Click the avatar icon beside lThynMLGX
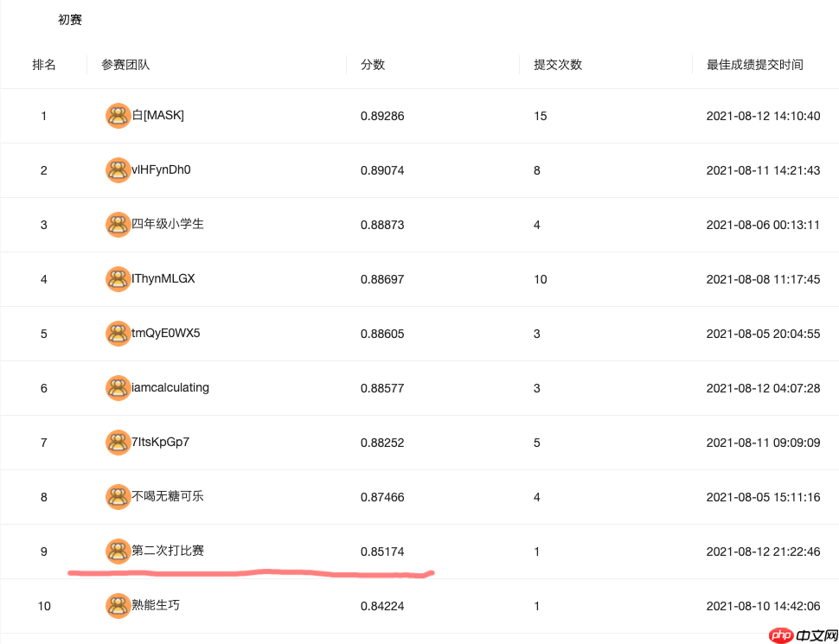The height and width of the screenshot is (644, 839). pyautogui.click(x=118, y=279)
